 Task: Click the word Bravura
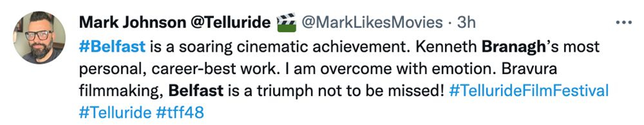pyautogui.click(x=529, y=69)
